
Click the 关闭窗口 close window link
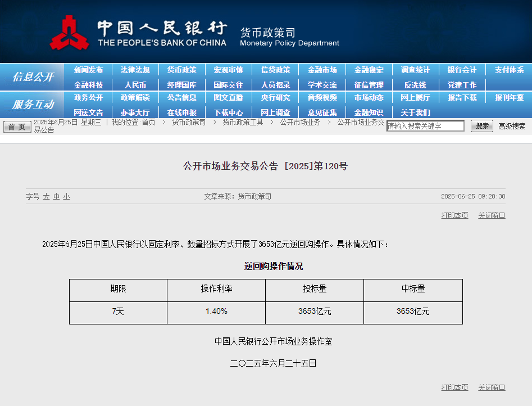491,215
